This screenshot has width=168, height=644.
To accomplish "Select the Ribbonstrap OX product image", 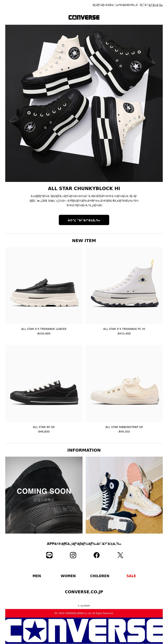I will [124, 384].
